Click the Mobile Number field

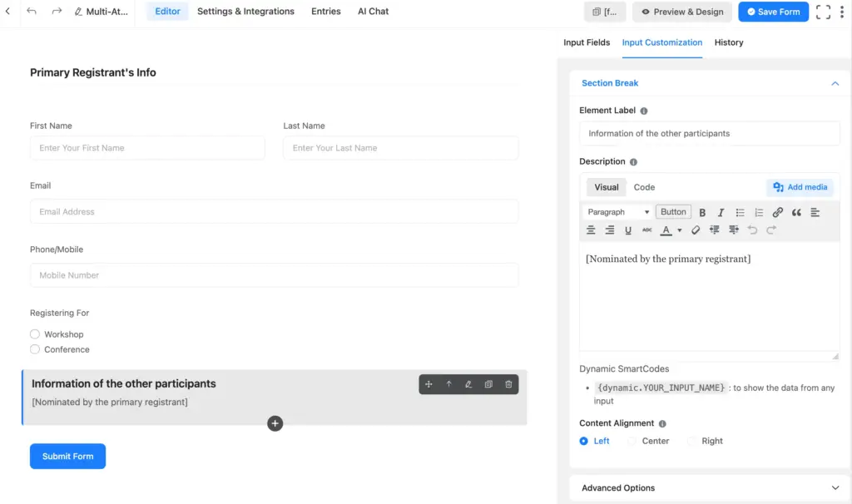274,275
